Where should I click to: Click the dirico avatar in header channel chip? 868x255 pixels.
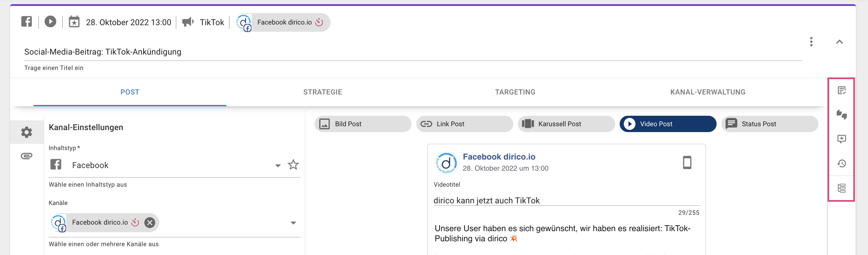[x=244, y=23]
